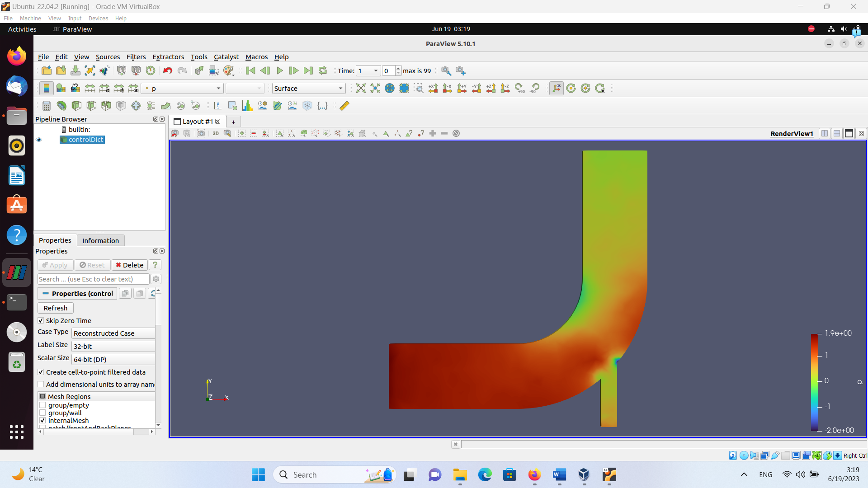Expand the Case Type combo box
Image resolution: width=868 pixels, height=488 pixels.
[x=113, y=333]
